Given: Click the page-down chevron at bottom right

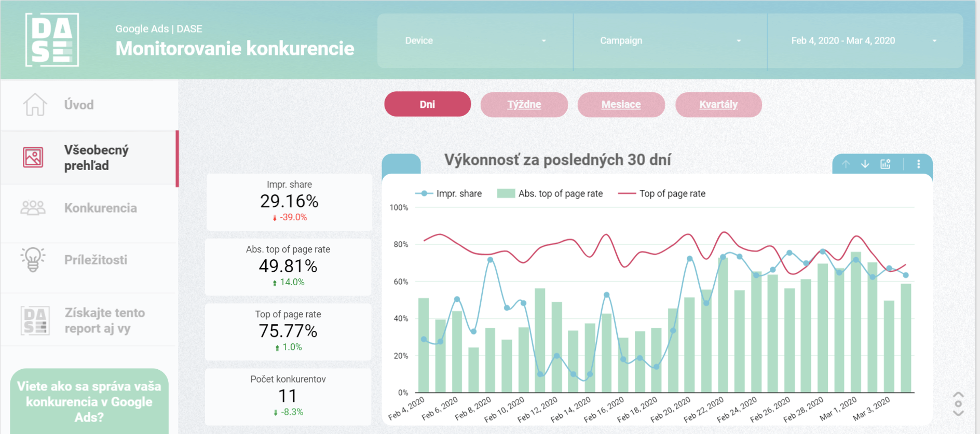Looking at the screenshot, I should tap(958, 413).
